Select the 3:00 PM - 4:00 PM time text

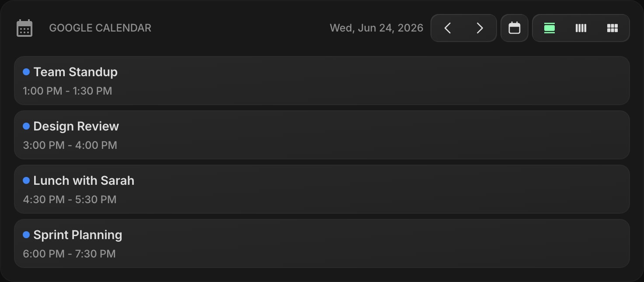tap(70, 145)
